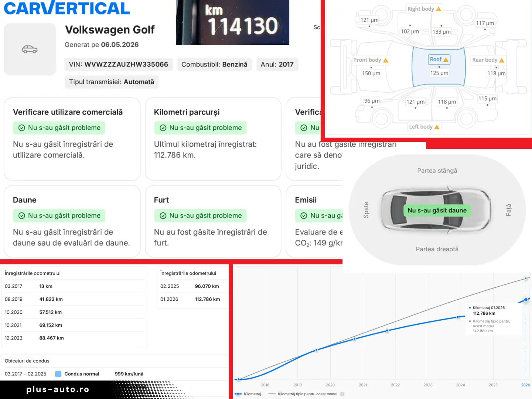Click the blue 2026 year label on the chart axis
This screenshot has height=399, width=532.
(525, 385)
